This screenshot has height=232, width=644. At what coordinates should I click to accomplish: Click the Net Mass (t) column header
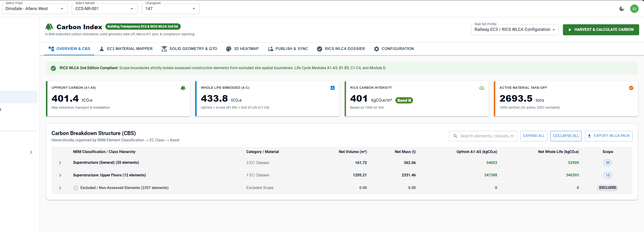(x=405, y=152)
